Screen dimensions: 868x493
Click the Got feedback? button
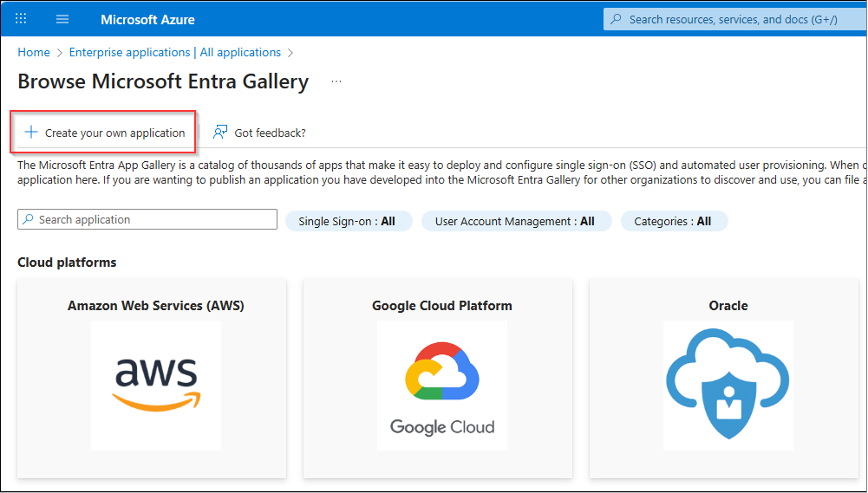point(259,133)
